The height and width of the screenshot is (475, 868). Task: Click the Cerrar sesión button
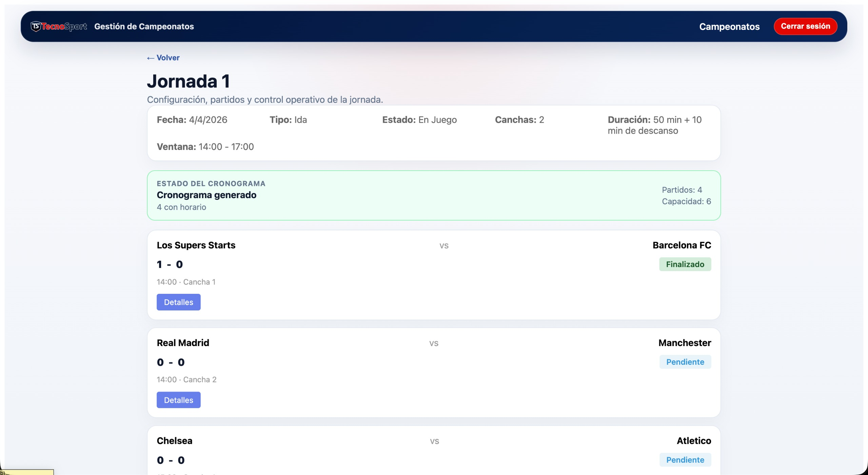pyautogui.click(x=805, y=26)
